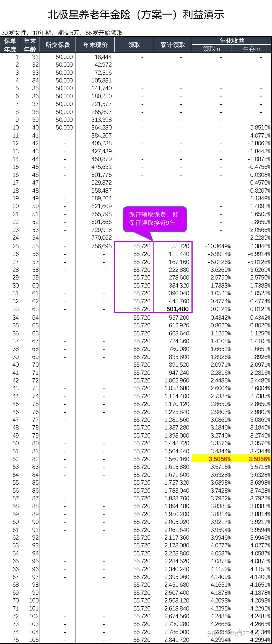The width and height of the screenshot is (272, 644).
Task: Select the bold 501,480 cumulative cell
Action: pos(177,309)
